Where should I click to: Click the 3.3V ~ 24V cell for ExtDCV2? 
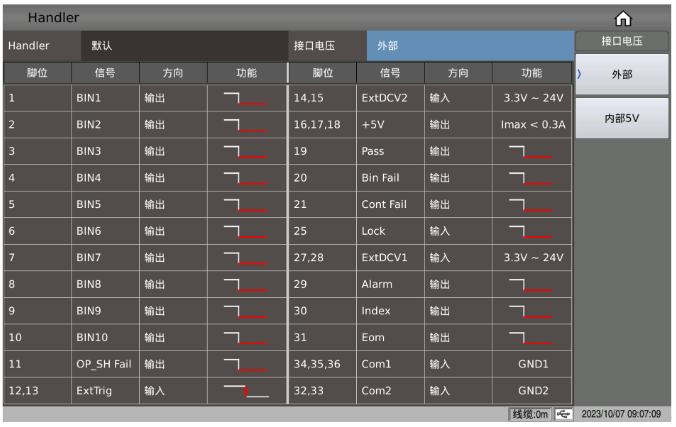tap(532, 98)
